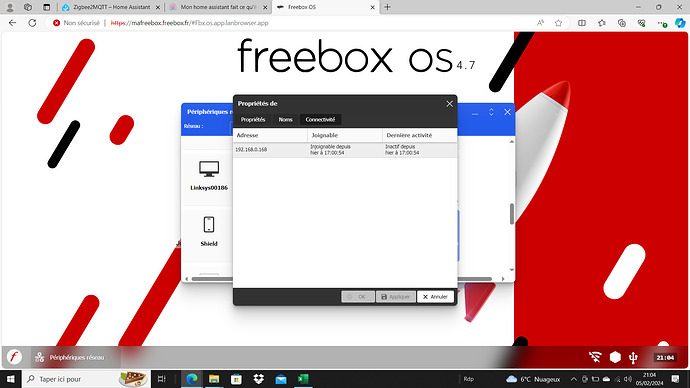The width and height of the screenshot is (690, 388).
Task: Select the 192.168.0.168 address row
Action: click(x=345, y=150)
